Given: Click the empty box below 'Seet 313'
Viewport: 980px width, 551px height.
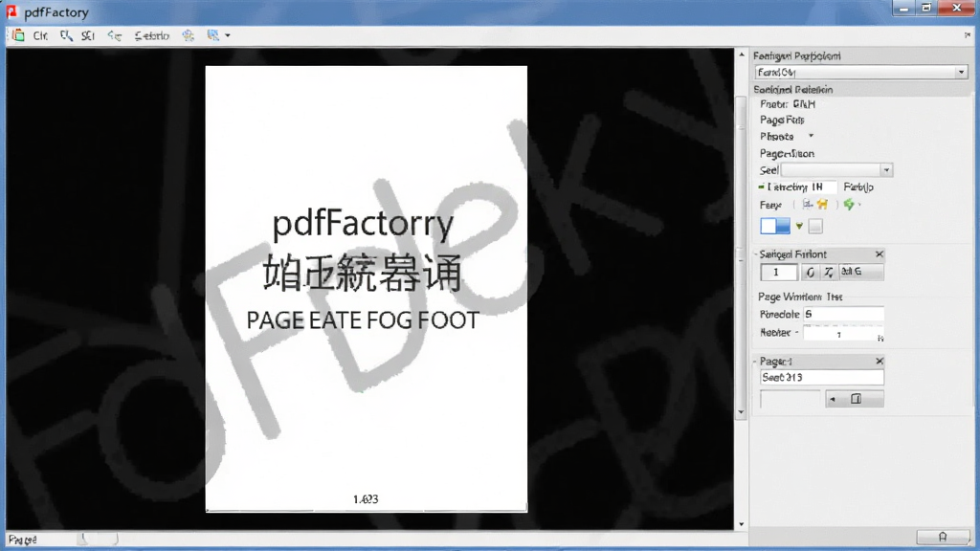Looking at the screenshot, I should pyautogui.click(x=791, y=399).
